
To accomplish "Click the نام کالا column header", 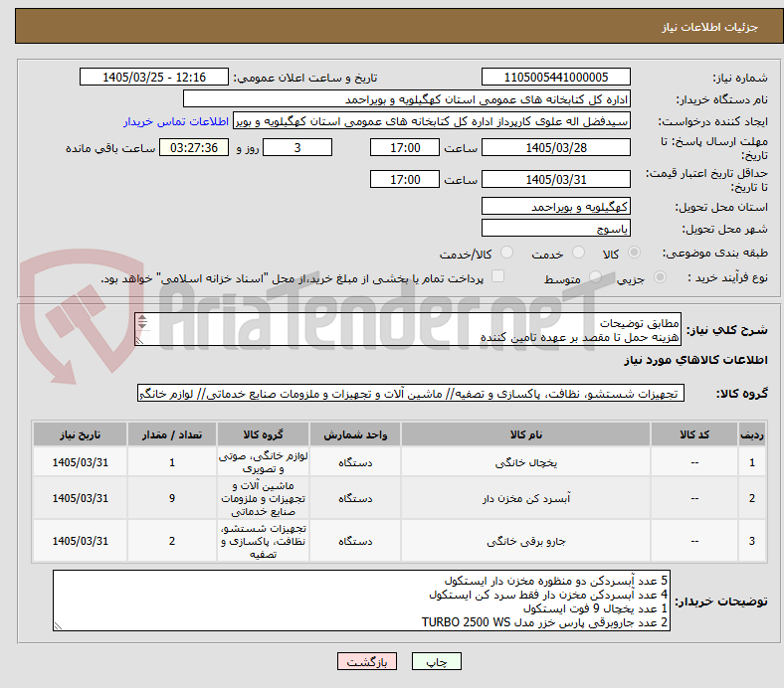I will point(525,434).
